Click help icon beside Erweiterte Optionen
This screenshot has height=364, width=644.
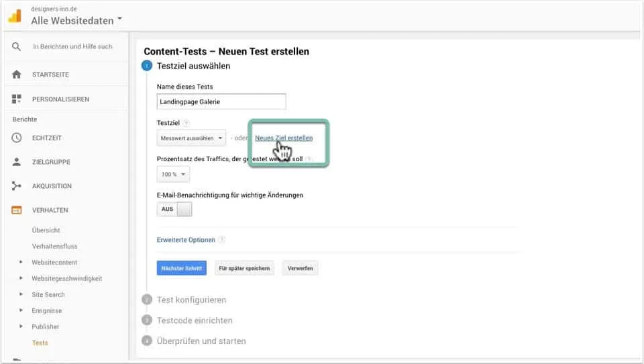point(222,240)
